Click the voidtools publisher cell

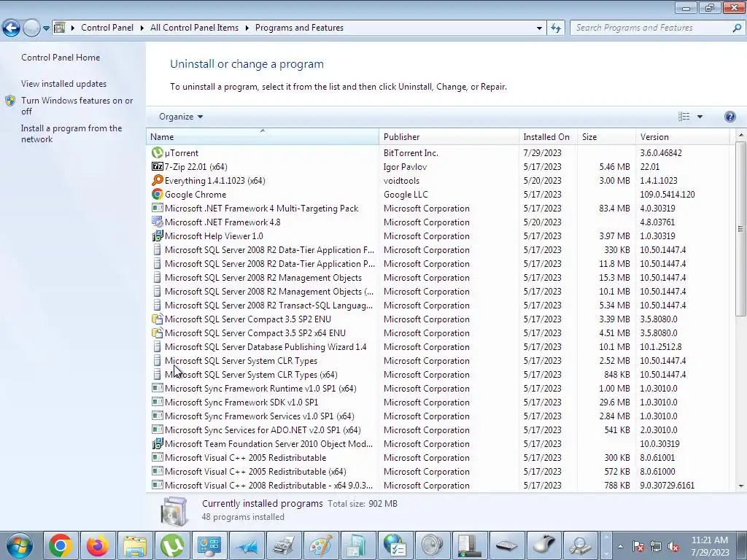[401, 181]
